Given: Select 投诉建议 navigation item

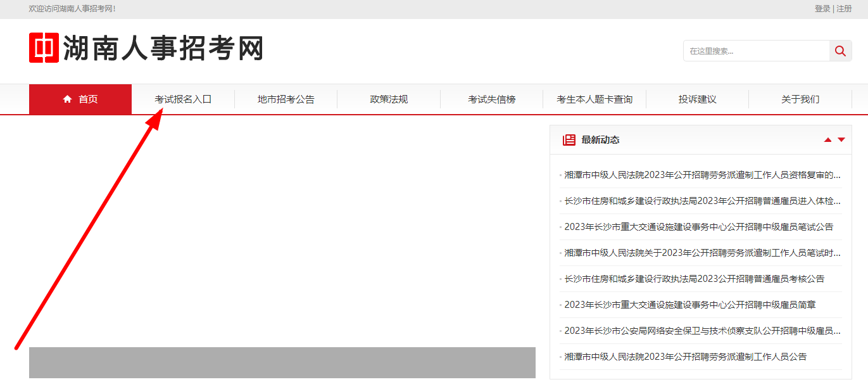Looking at the screenshot, I should click(x=697, y=99).
